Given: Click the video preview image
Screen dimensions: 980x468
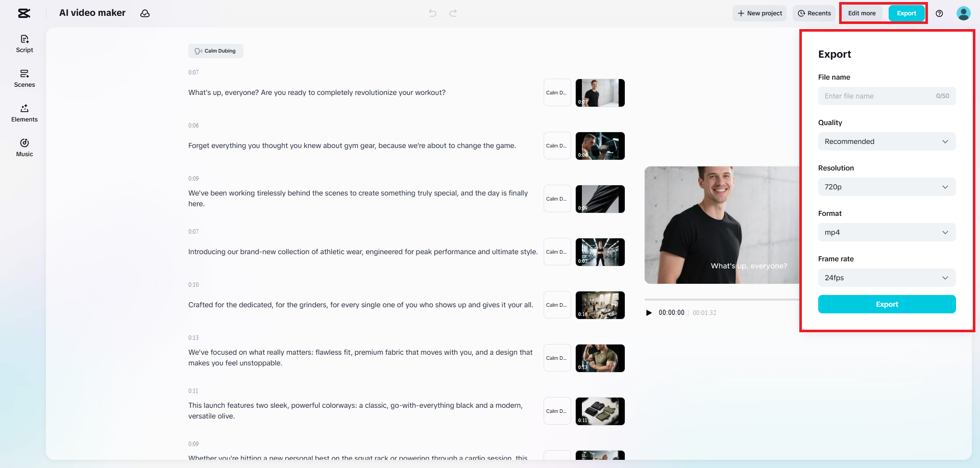Looking at the screenshot, I should click(722, 225).
